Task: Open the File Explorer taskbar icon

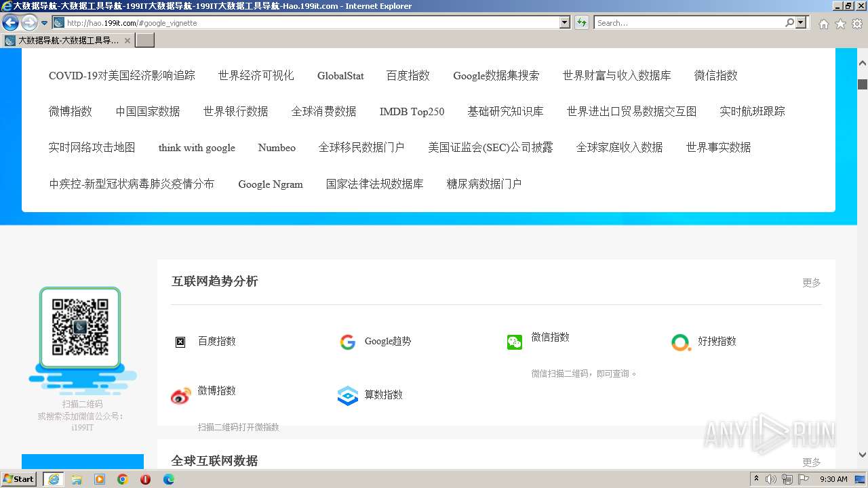Action: coord(77,479)
